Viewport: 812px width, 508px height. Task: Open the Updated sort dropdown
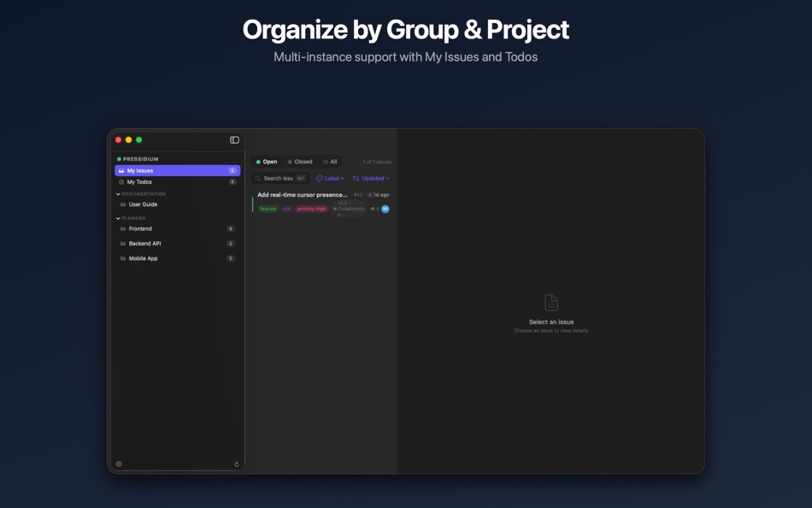point(374,178)
